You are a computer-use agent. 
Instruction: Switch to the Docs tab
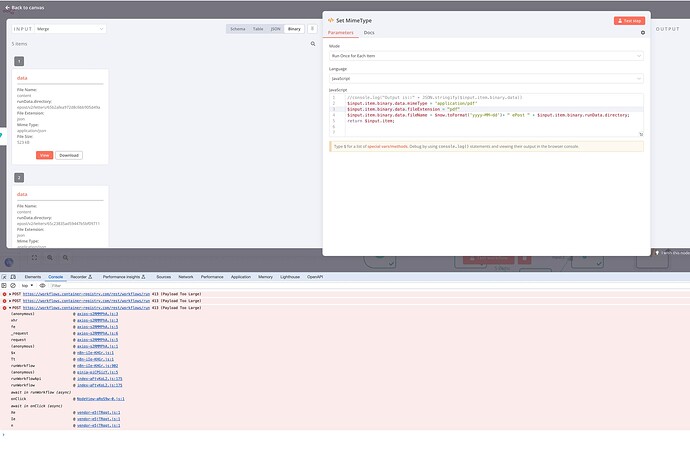(x=369, y=33)
